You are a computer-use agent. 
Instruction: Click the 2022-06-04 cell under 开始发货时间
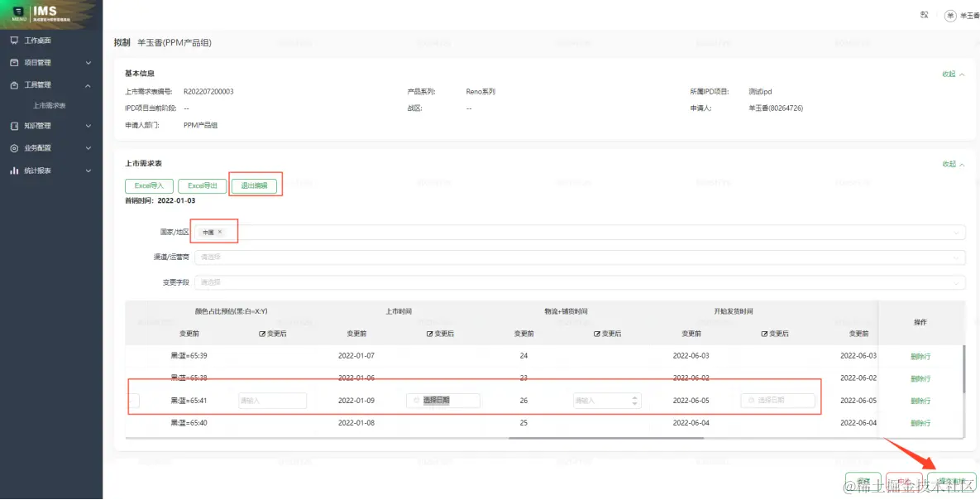[691, 423]
